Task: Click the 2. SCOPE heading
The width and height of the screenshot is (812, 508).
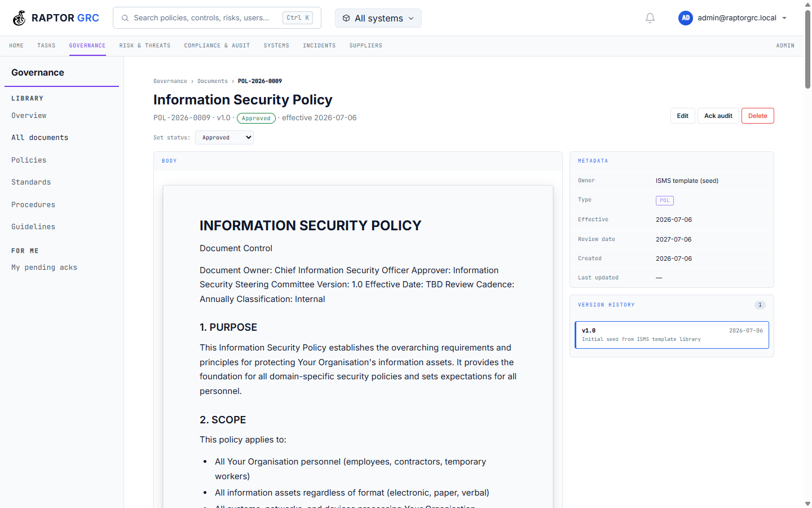Action: point(223,420)
